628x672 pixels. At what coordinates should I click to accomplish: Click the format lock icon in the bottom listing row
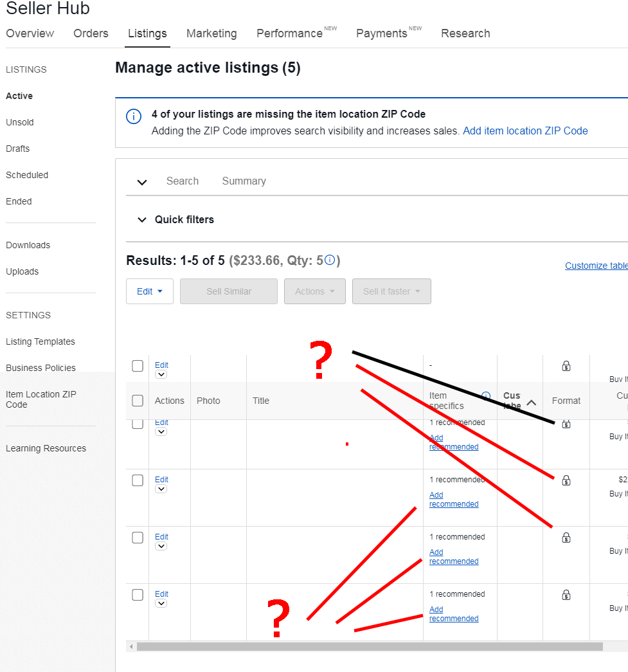(566, 595)
